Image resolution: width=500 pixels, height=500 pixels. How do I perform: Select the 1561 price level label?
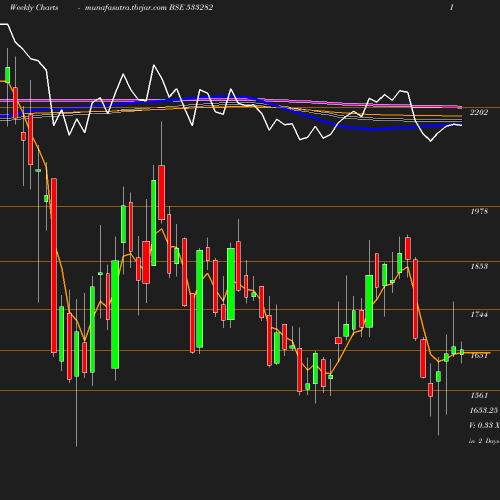coord(479,395)
